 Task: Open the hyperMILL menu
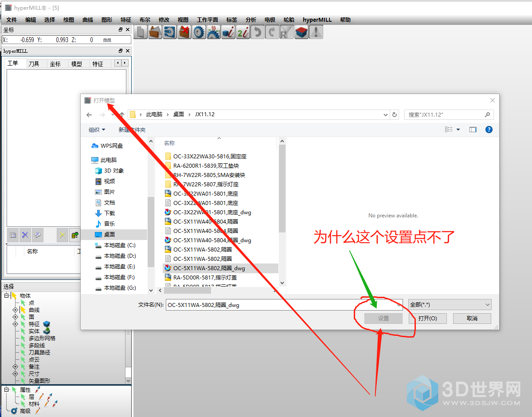point(317,20)
